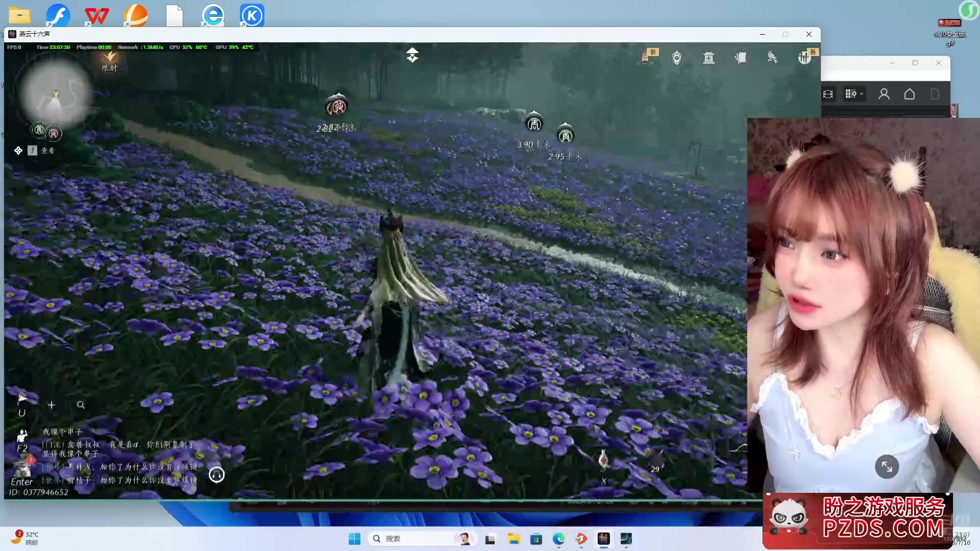The height and width of the screenshot is (551, 980).
Task: Click the red quest marker at 2.82 km
Action: [x=336, y=106]
